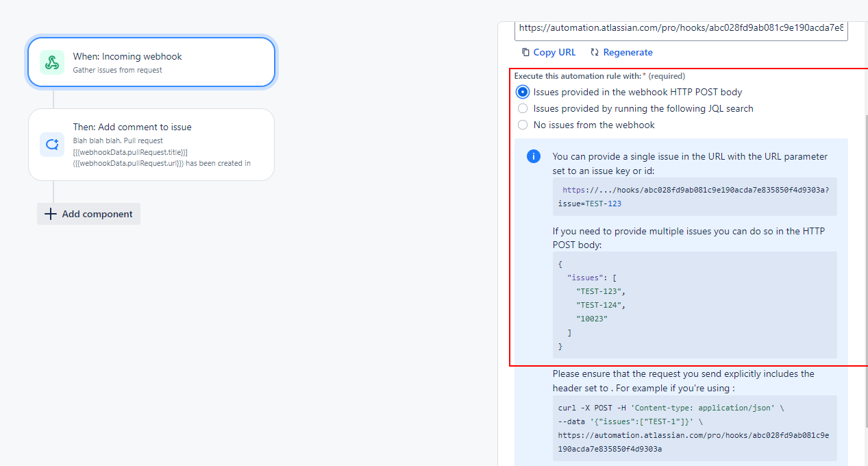This screenshot has height=466, width=868.
Task: Click the Add component button
Action: [88, 214]
